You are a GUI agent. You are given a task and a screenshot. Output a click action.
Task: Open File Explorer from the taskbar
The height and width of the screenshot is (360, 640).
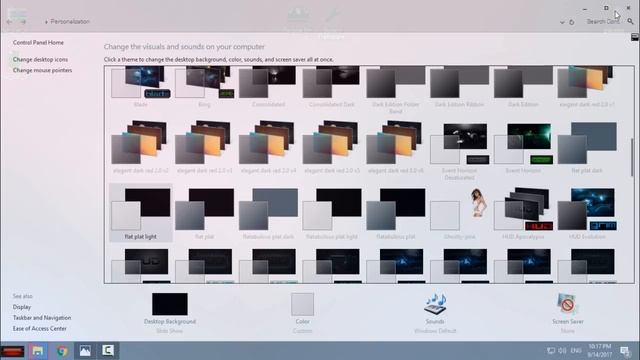[38, 351]
